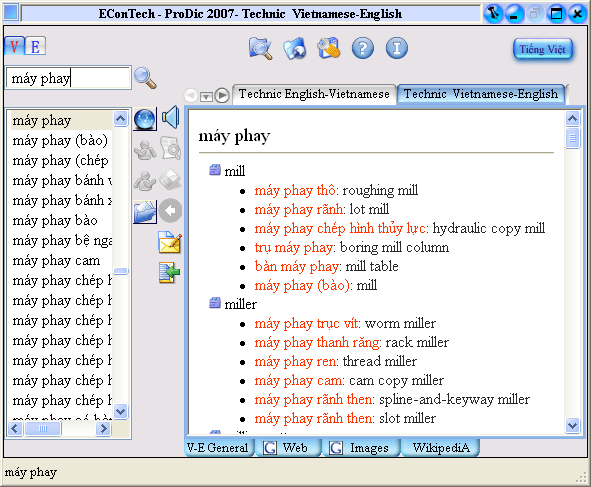
Task: Click word list scroll down arrow
Action: [121, 411]
